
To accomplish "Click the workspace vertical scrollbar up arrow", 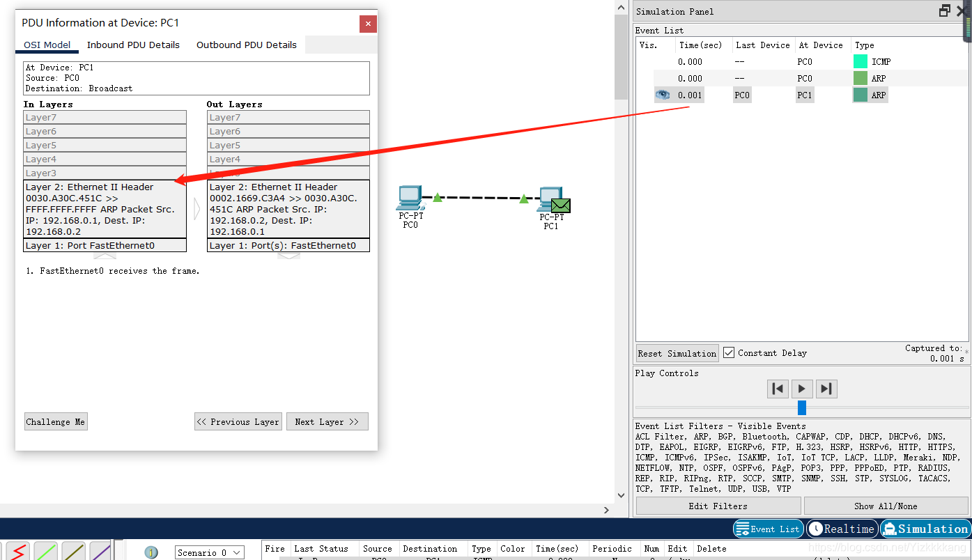I will [x=622, y=7].
